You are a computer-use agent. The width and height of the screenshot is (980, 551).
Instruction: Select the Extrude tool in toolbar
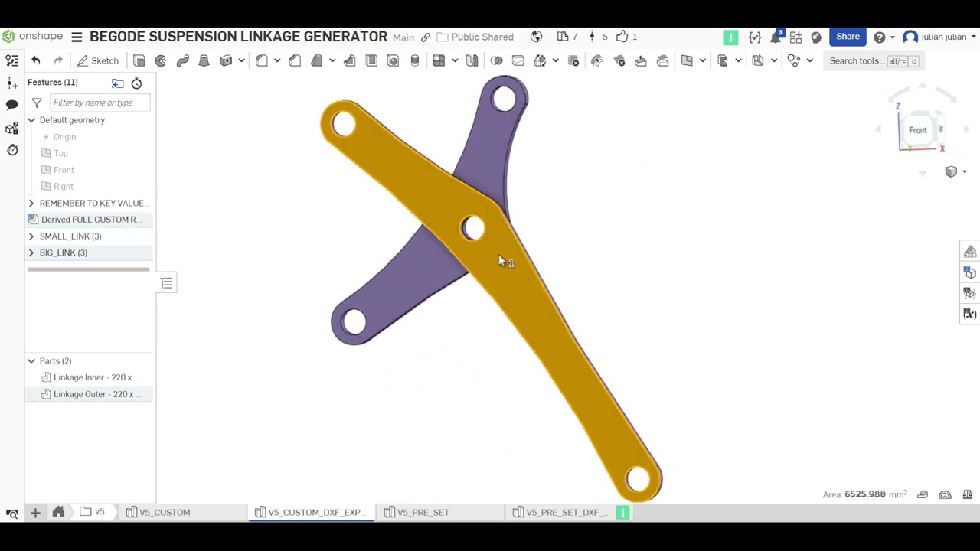click(139, 60)
